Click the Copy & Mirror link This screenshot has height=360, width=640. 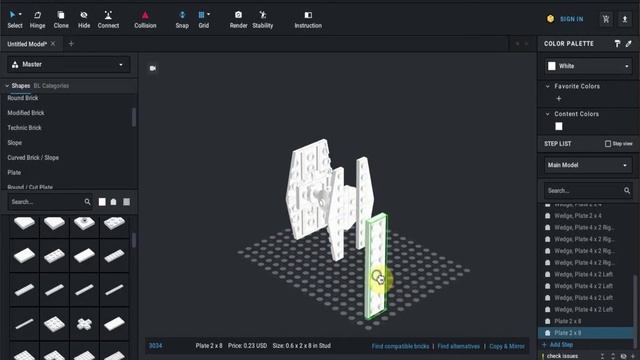point(507,346)
